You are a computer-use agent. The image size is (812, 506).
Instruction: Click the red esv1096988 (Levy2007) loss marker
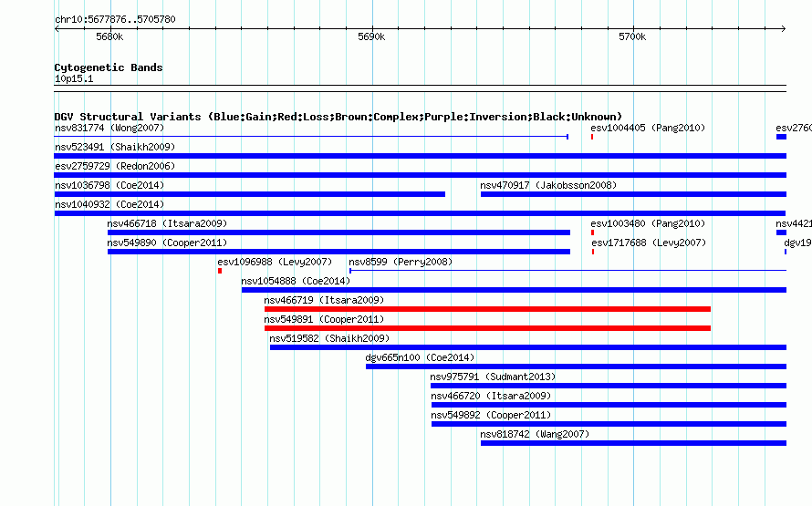pos(220,271)
